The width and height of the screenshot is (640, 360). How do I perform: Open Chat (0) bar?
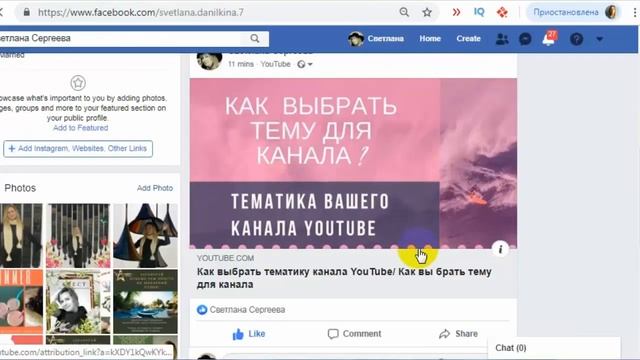coord(554,348)
